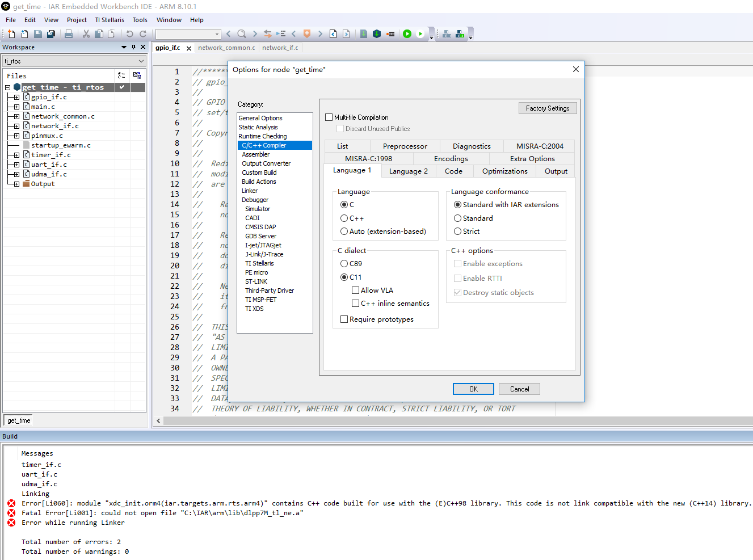Check the Require prototypes option
The width and height of the screenshot is (753, 560).
click(x=344, y=319)
